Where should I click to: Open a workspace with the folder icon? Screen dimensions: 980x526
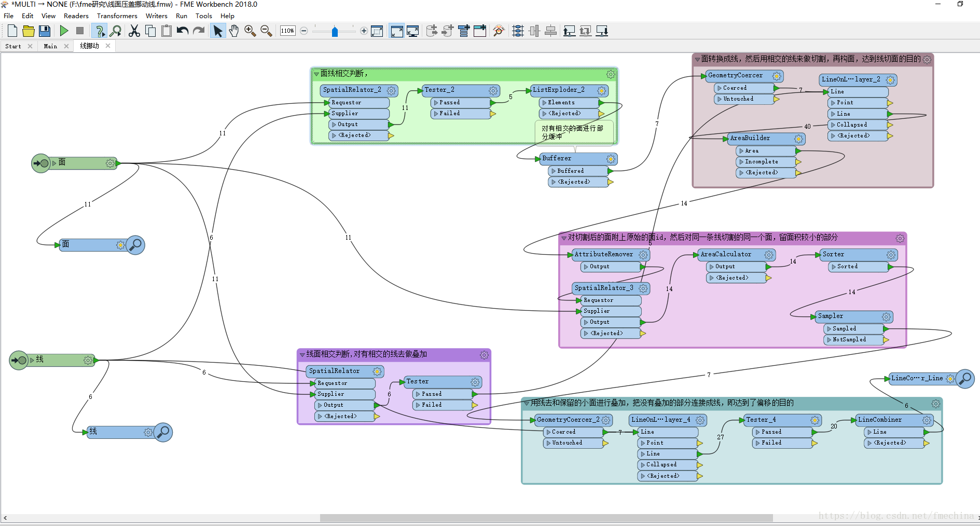pos(29,31)
